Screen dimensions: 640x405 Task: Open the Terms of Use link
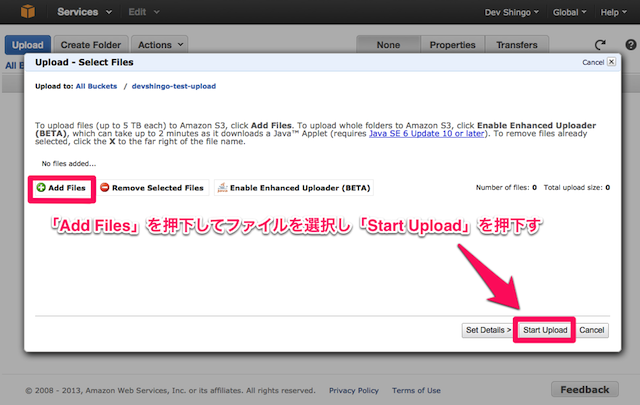click(x=416, y=390)
